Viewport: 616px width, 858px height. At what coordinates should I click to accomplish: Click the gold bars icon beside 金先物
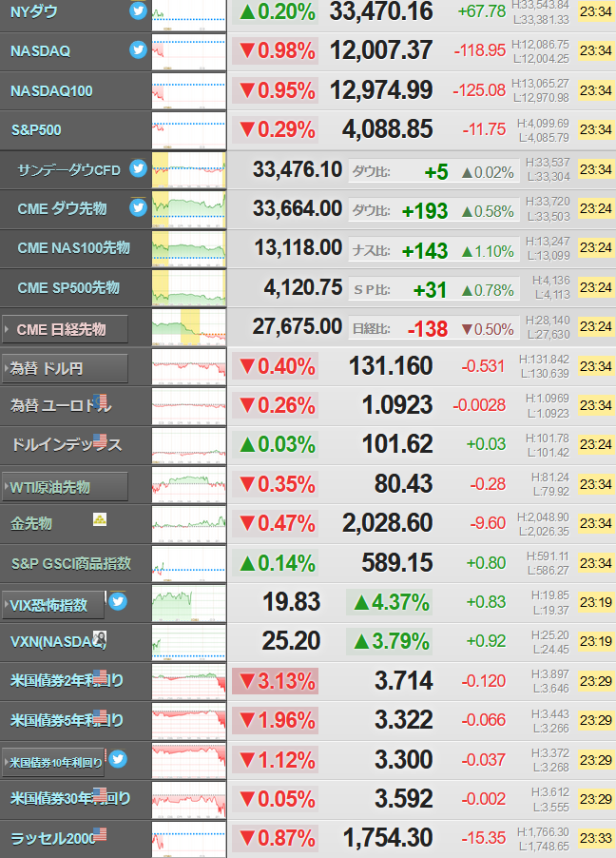coord(100,518)
